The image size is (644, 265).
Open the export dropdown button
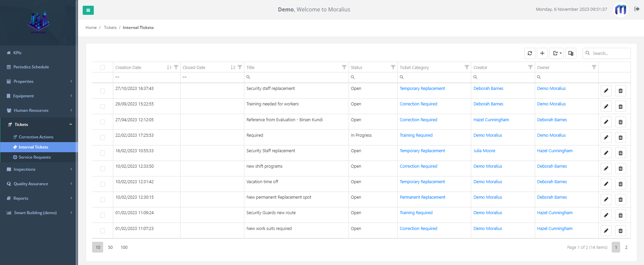tap(557, 53)
